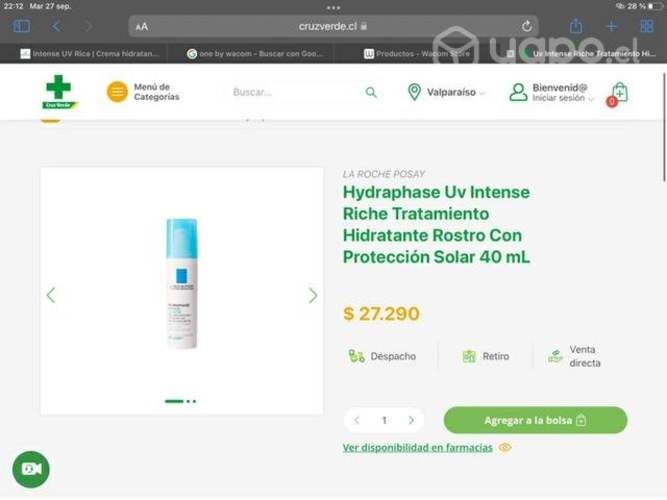
Task: Tap the cruzverde.cl address bar
Action: [333, 26]
